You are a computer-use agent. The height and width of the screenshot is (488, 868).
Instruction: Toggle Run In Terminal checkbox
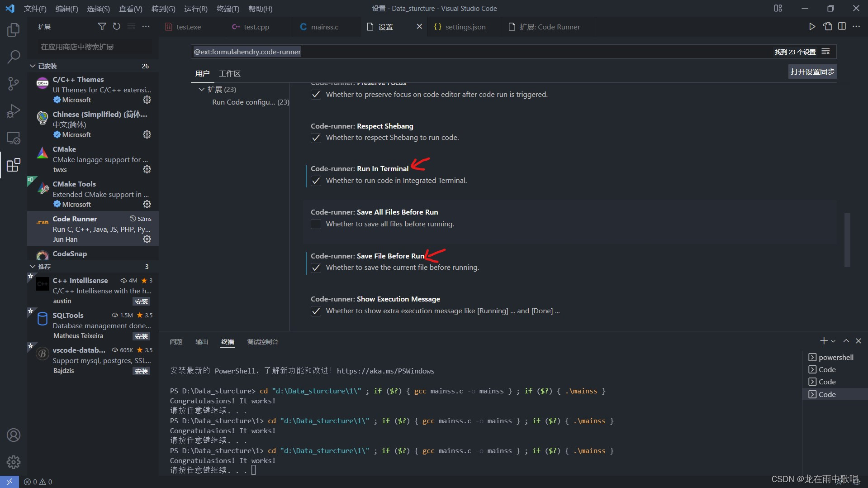316,181
